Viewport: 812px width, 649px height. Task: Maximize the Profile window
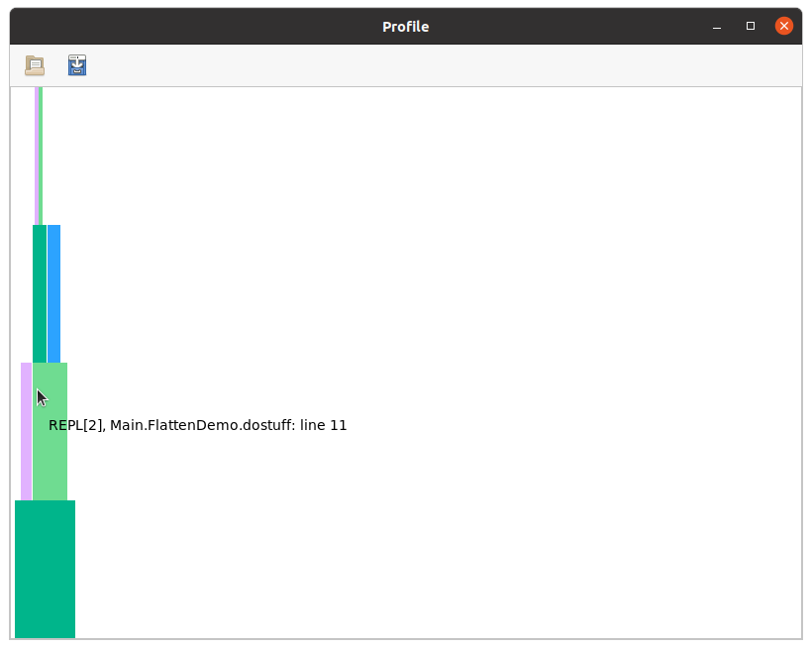coord(751,27)
